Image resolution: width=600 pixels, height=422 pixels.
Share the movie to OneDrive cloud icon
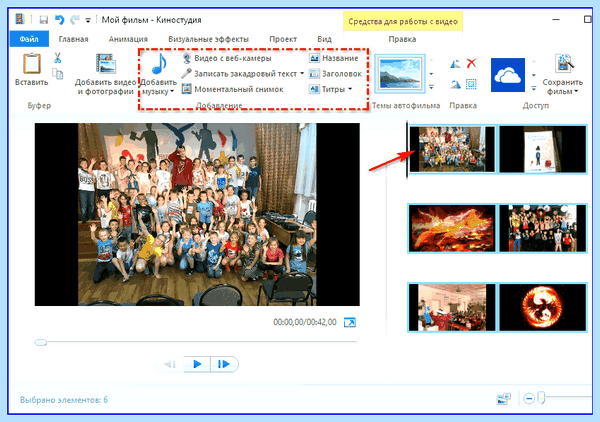pyautogui.click(x=508, y=75)
